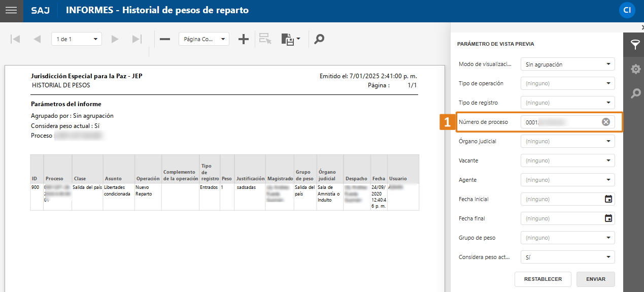The height and width of the screenshot is (292, 644).
Task: Go to first report page
Action: [x=15, y=39]
